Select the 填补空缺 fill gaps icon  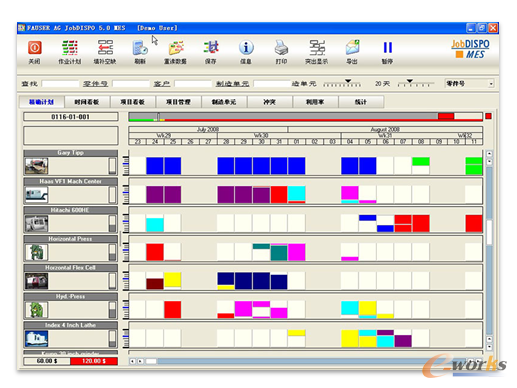click(105, 48)
